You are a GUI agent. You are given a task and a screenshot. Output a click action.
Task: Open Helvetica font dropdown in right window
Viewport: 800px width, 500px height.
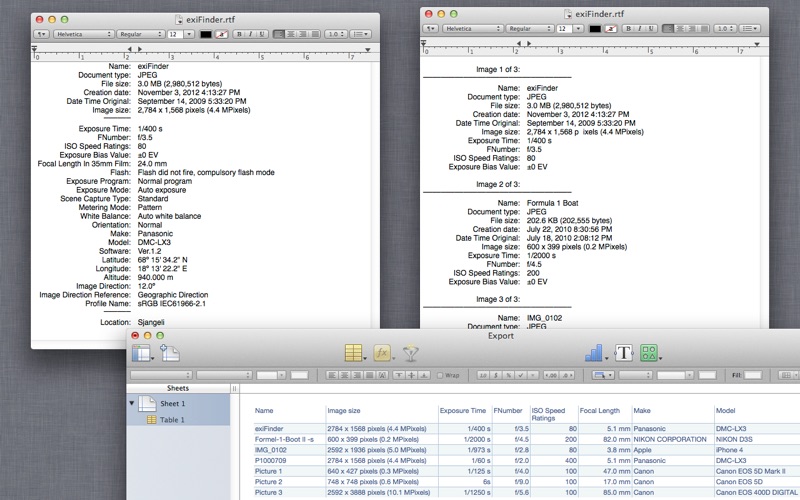coord(472,29)
